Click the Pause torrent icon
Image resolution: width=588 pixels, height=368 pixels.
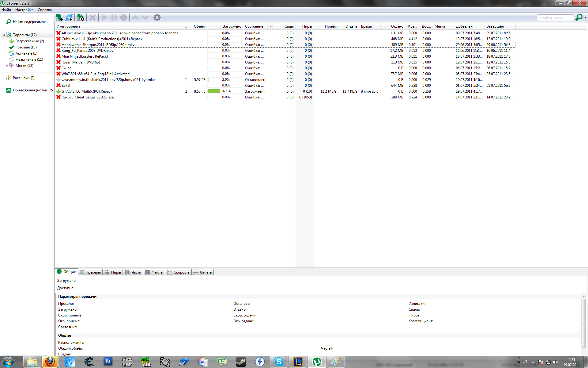(114, 17)
